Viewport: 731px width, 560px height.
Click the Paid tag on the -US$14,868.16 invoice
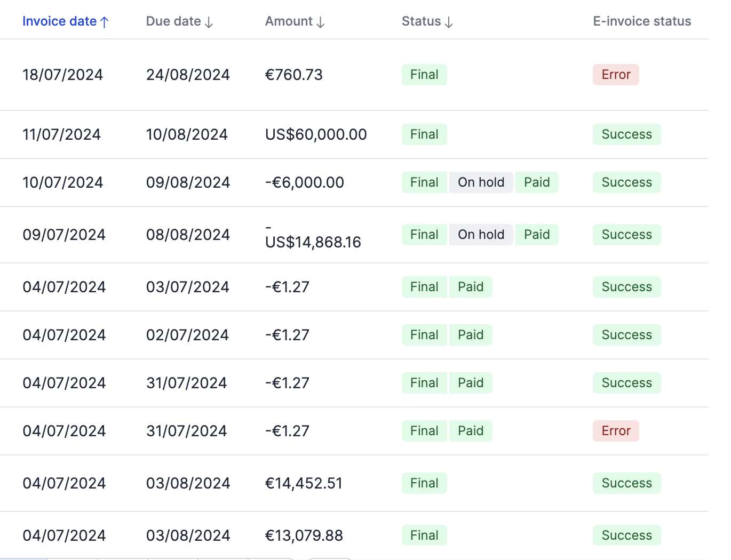pyautogui.click(x=536, y=235)
